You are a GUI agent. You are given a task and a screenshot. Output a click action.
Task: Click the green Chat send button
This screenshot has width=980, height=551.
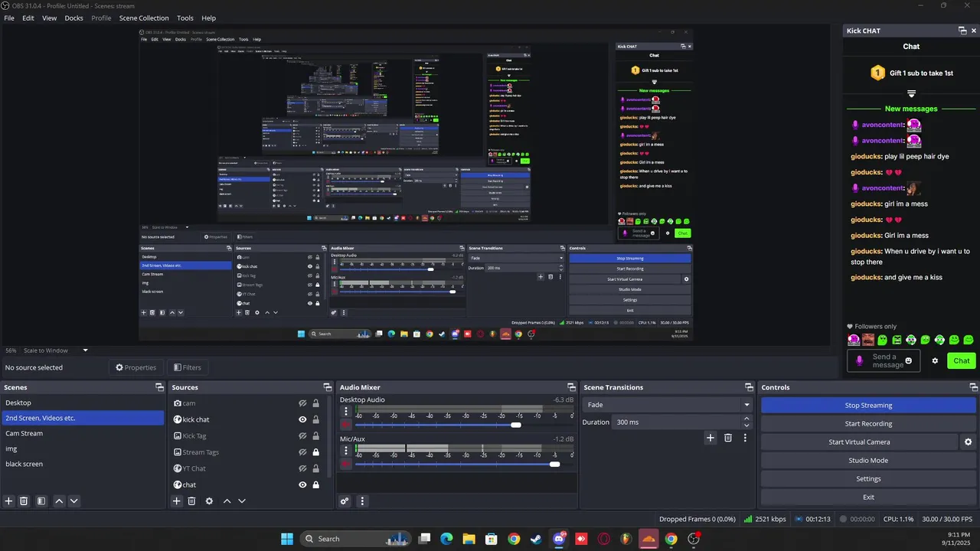(962, 360)
